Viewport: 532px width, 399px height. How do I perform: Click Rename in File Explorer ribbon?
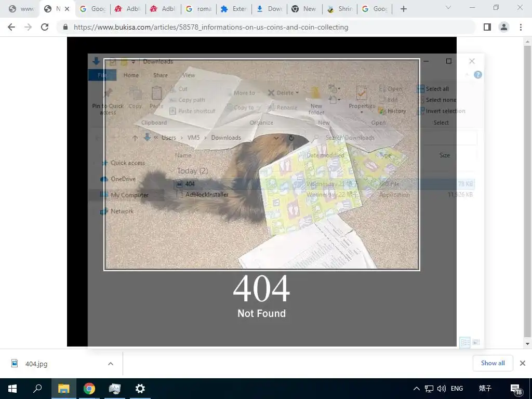coord(283,107)
